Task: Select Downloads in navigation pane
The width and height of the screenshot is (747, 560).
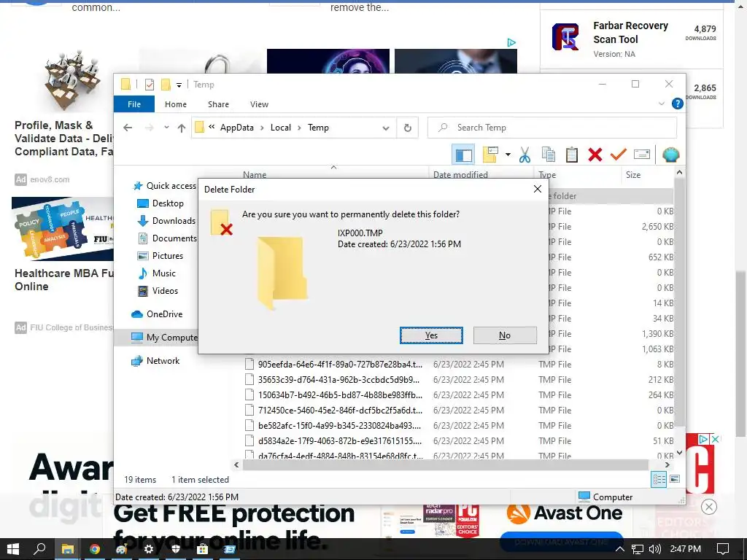Action: (166, 221)
